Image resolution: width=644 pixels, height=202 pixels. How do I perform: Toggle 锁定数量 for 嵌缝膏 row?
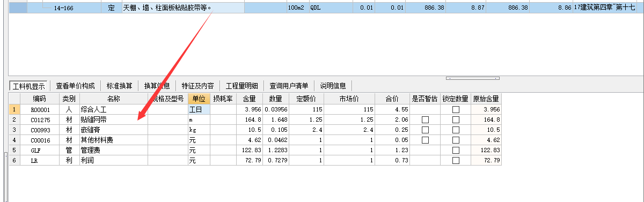tap(456, 130)
